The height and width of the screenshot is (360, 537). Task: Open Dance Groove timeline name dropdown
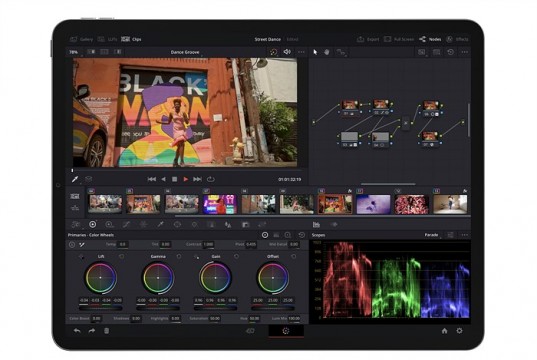tap(186, 52)
